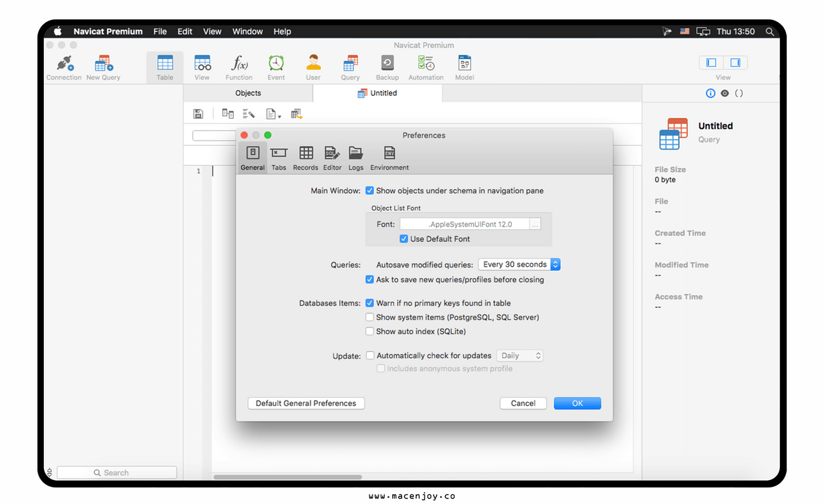Toggle Warn if no primary keys found
Screen dimensions: 823x504
[370, 302]
